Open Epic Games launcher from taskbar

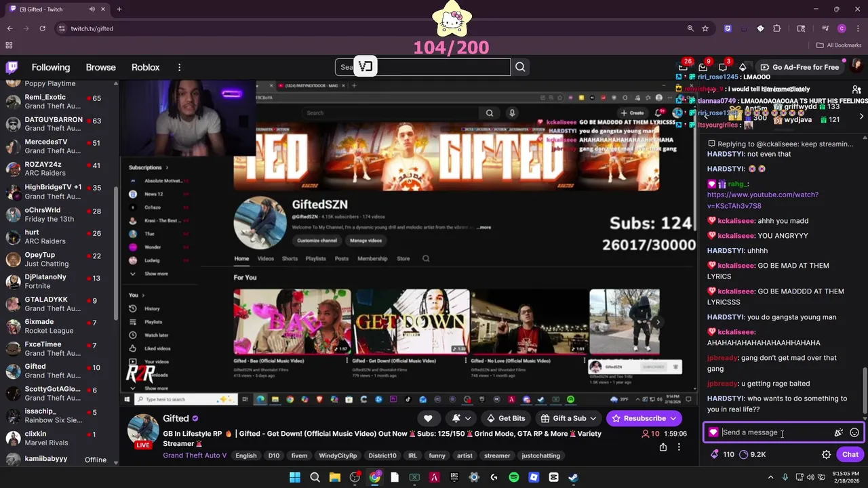pos(454,477)
